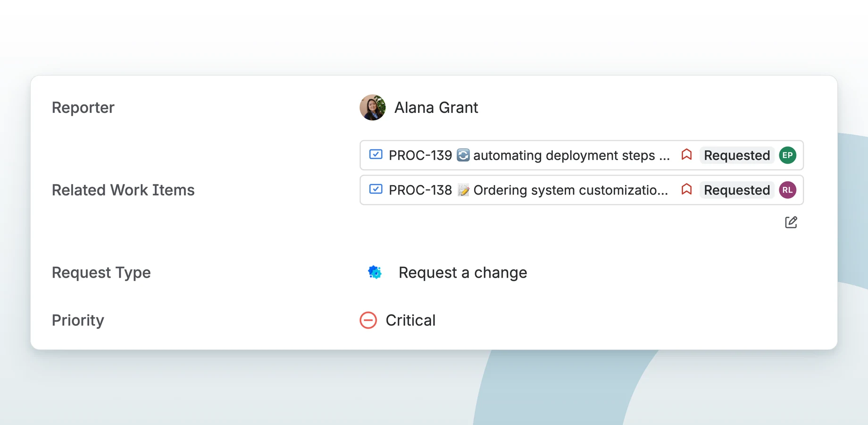Click the Requested status on PROC-138
Screen dimensions: 868x425
737,190
